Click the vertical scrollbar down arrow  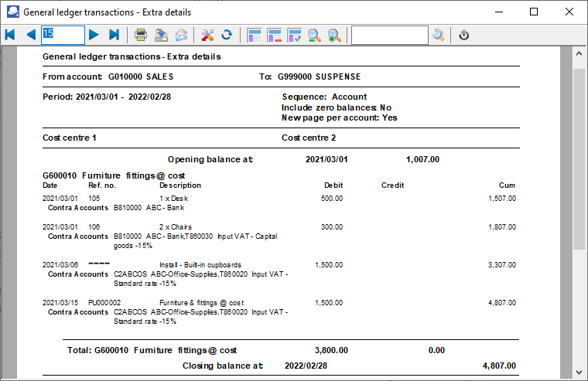pos(579,372)
